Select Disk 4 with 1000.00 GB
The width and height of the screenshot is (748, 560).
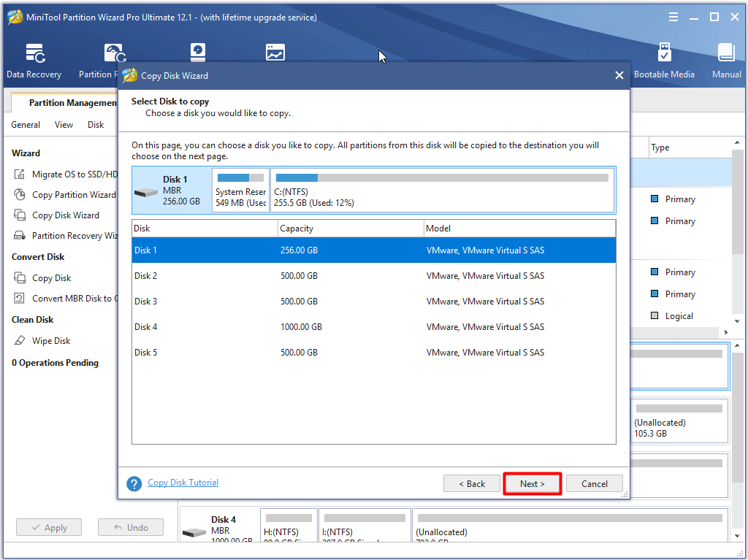[373, 327]
